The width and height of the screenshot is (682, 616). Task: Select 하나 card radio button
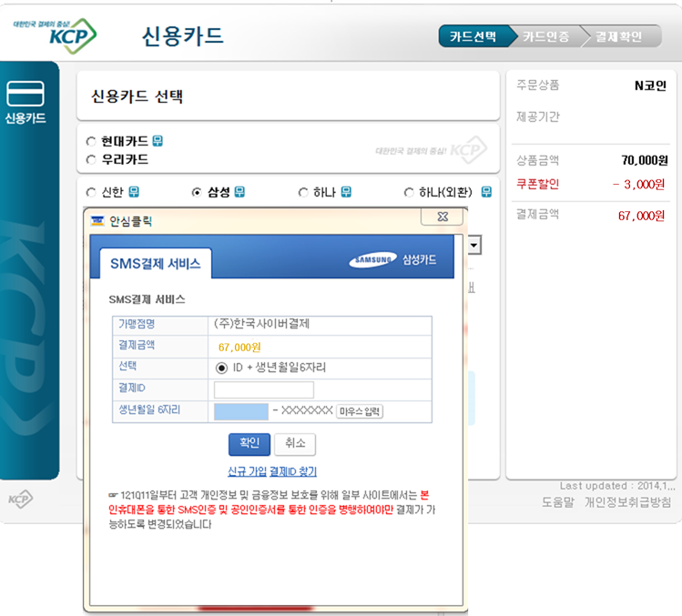(x=302, y=192)
